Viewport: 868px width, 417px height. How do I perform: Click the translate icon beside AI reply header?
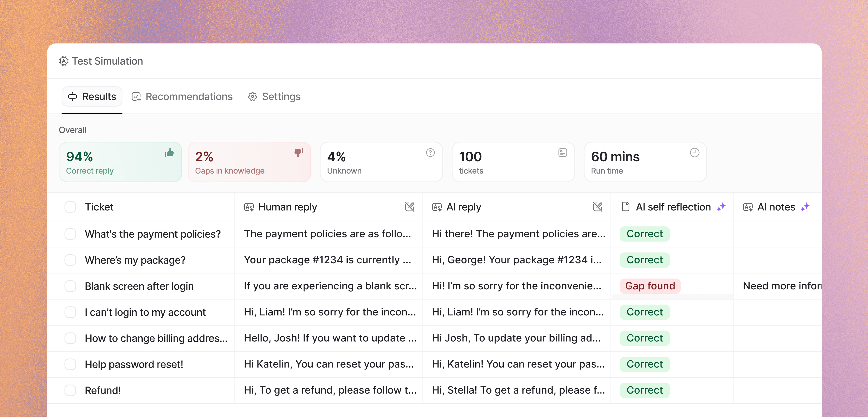pyautogui.click(x=437, y=207)
